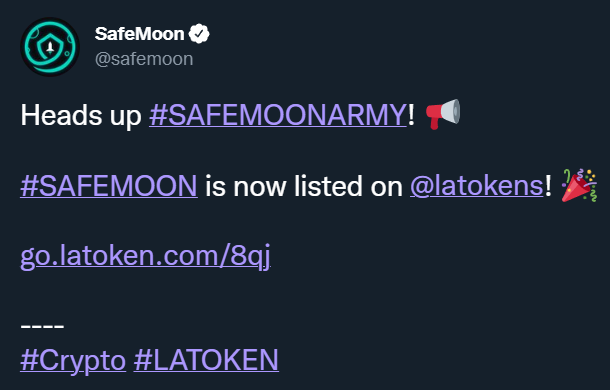Visit the @latokens mention

[477, 186]
